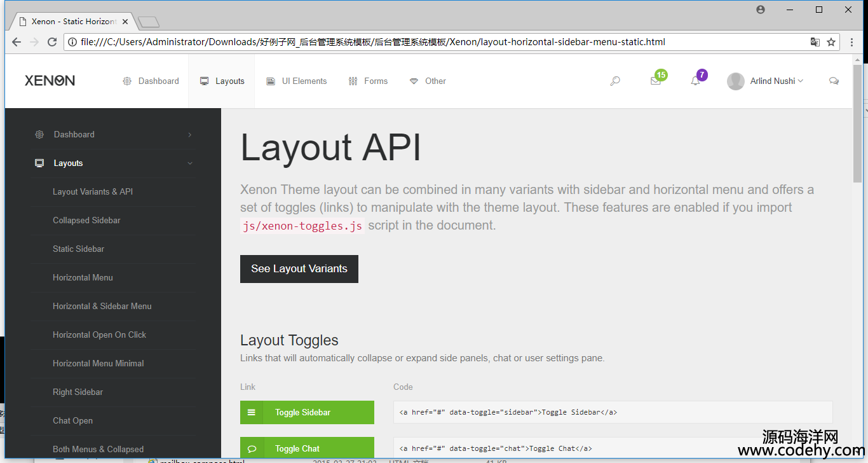This screenshot has width=868, height=463.
Task: Click the sidebar Dashboard label
Action: [74, 135]
